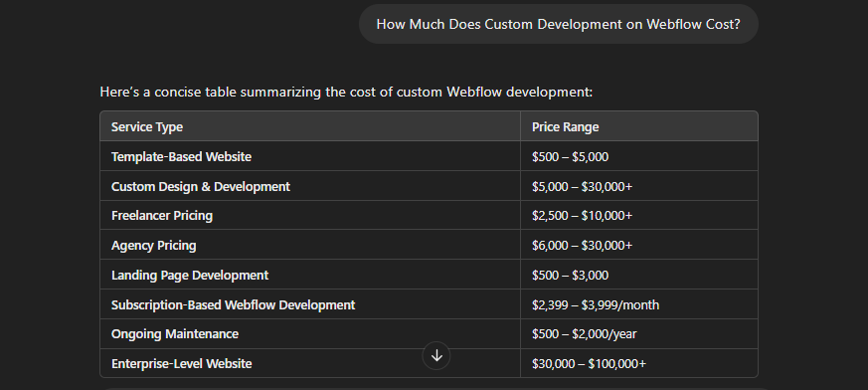Select the 'Freelancer Pricing' cell
The height and width of the screenshot is (390, 868).
pos(310,216)
